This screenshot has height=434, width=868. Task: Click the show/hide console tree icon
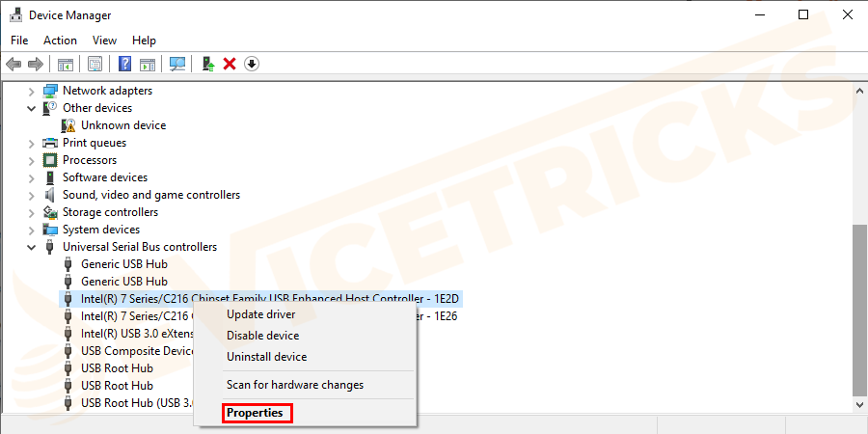pos(66,65)
